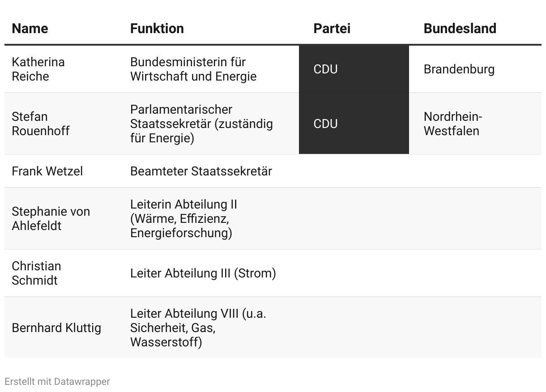The width and height of the screenshot is (546, 392).
Task: Select Leiter Abteilung III (Strom) cell
Action: click(x=211, y=273)
